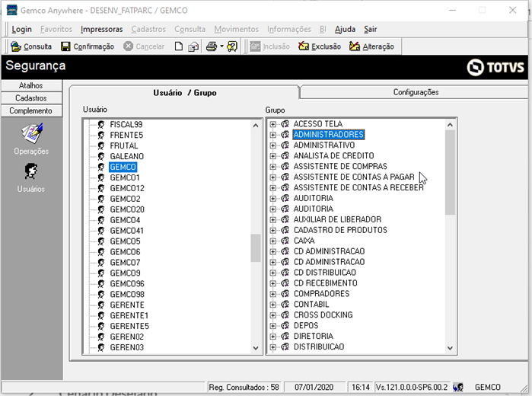The image size is (532, 396).
Task: Click the TOTVS logo
Action: [x=495, y=67]
